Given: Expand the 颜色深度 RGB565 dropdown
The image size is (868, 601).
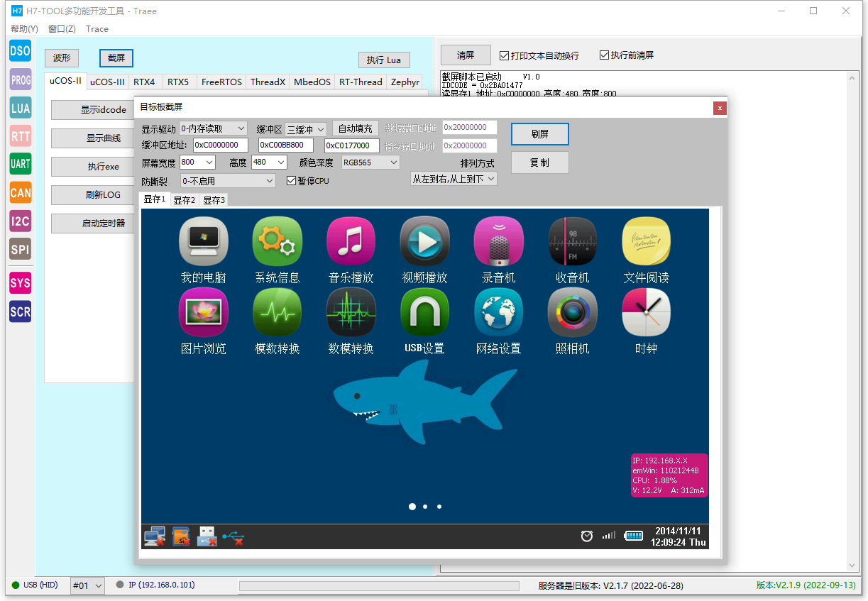Looking at the screenshot, I should pyautogui.click(x=370, y=162).
